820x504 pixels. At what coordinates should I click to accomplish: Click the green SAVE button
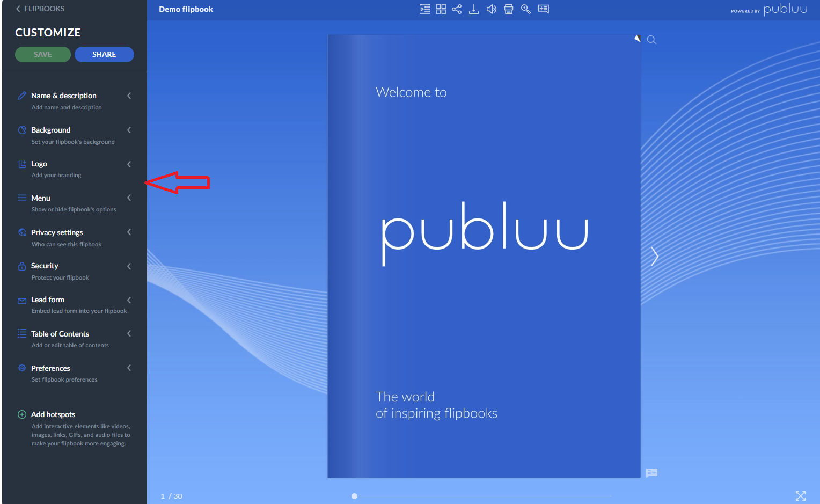tap(43, 54)
